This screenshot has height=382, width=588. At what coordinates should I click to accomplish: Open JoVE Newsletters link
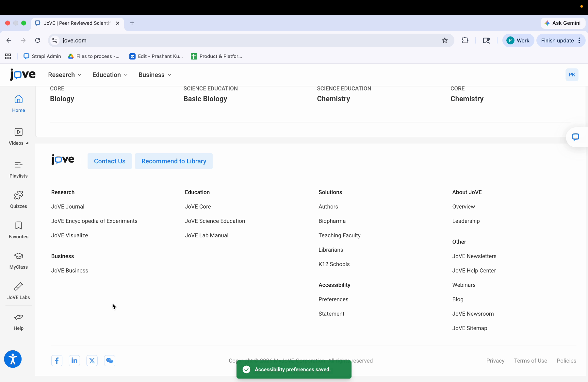pos(474,256)
